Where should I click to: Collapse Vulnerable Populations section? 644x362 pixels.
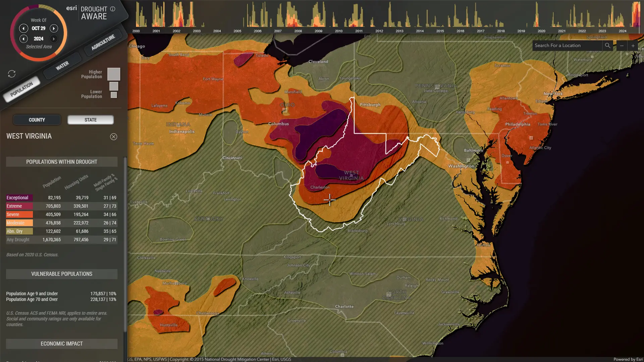coord(62,274)
